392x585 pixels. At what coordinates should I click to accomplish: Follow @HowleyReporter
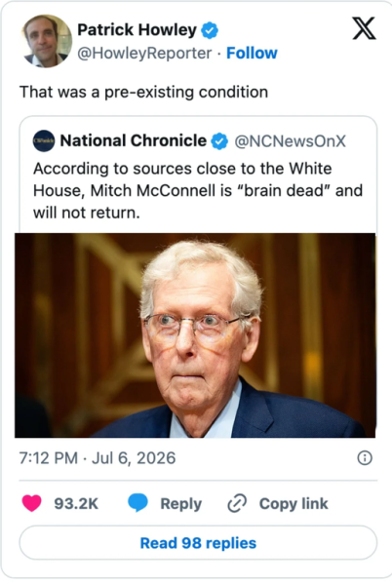tap(252, 53)
